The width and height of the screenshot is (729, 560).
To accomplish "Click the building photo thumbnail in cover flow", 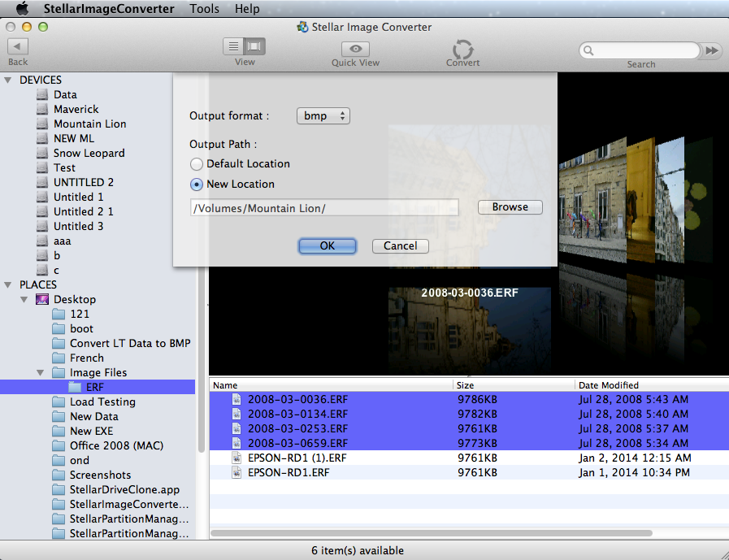I will tap(592, 200).
